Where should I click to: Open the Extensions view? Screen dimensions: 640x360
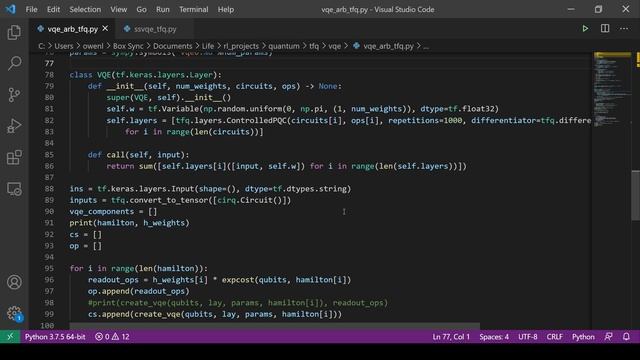coord(14,158)
